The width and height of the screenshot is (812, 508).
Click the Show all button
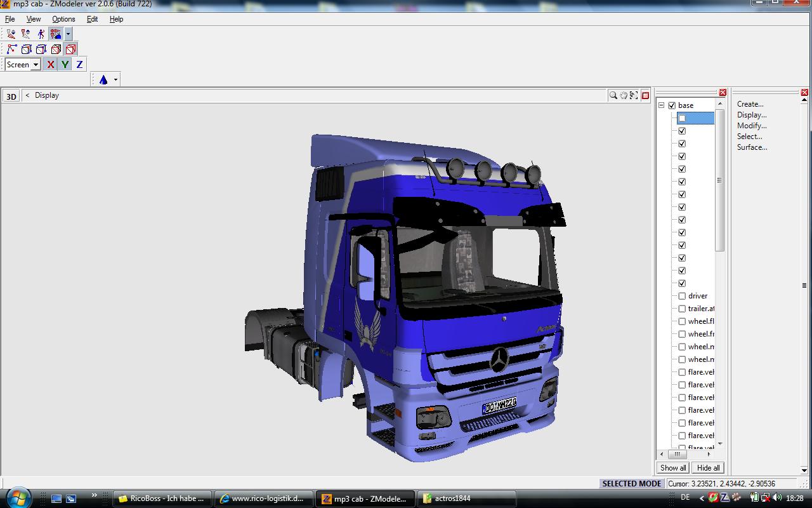click(673, 468)
